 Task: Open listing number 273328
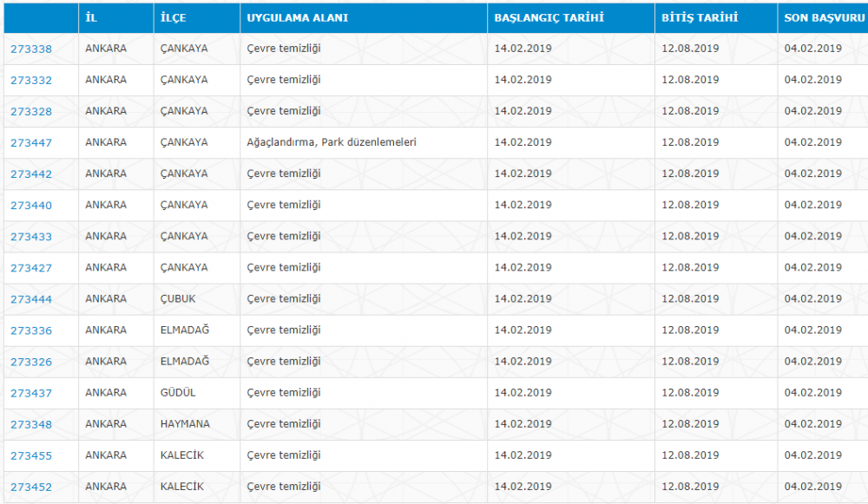pyautogui.click(x=31, y=111)
